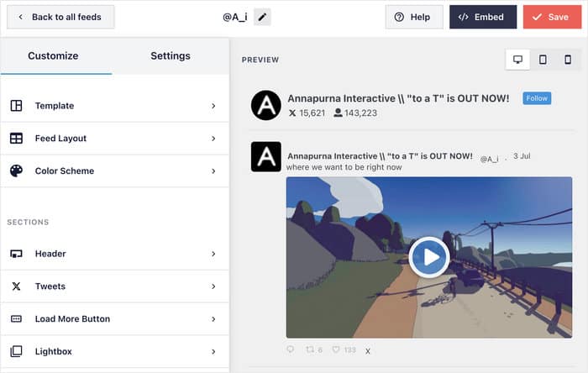
Task: Click the tweet video thumbnail landscape
Action: 429,257
